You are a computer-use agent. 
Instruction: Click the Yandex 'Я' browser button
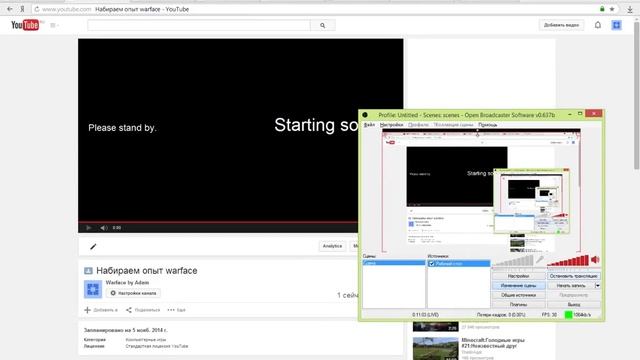[x=22, y=9]
